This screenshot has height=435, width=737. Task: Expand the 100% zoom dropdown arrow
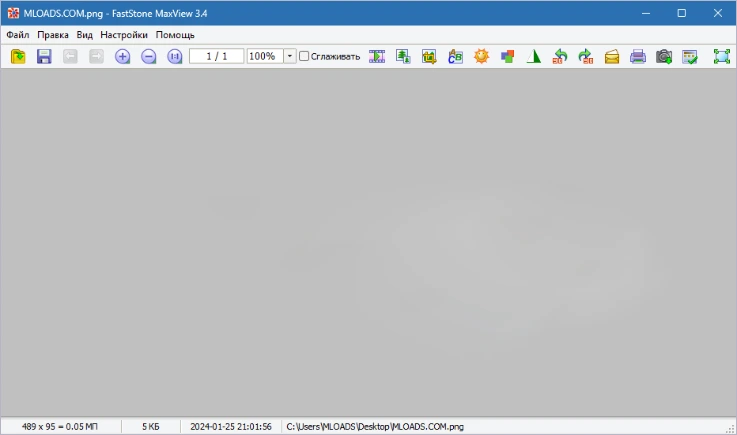(290, 57)
